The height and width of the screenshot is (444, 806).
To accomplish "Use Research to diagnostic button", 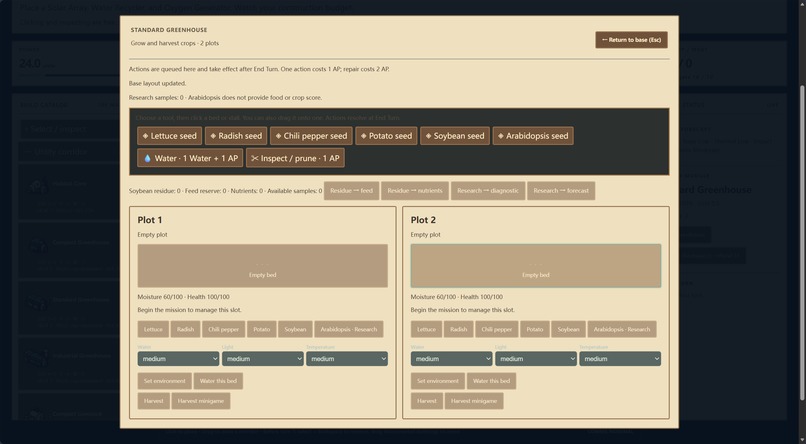I will [x=488, y=191].
